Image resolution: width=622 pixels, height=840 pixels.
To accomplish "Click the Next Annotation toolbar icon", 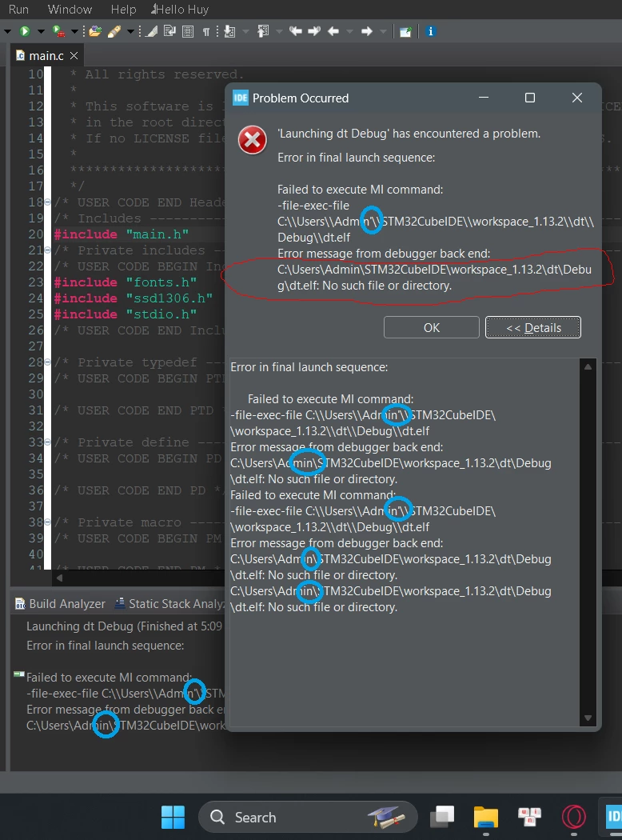I will [229, 31].
